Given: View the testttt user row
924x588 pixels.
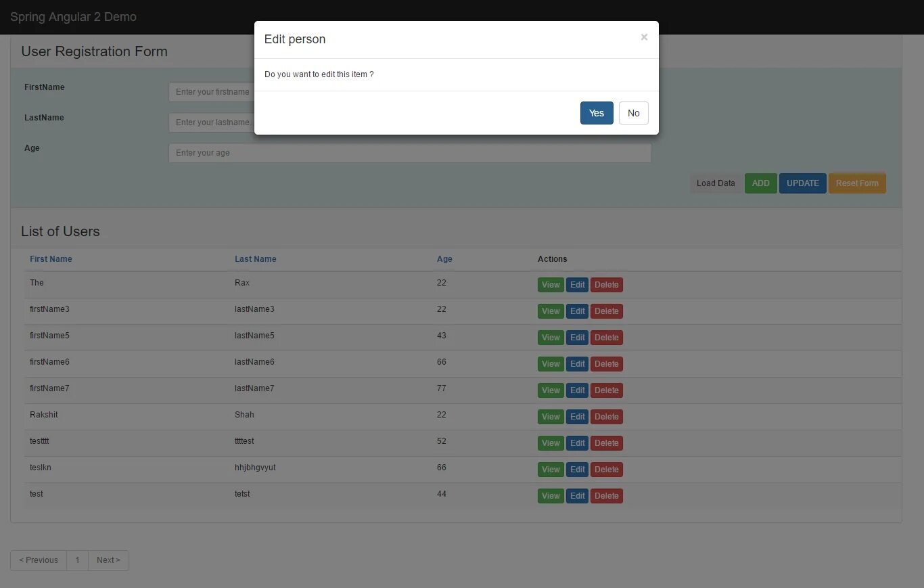Looking at the screenshot, I should click(551, 443).
